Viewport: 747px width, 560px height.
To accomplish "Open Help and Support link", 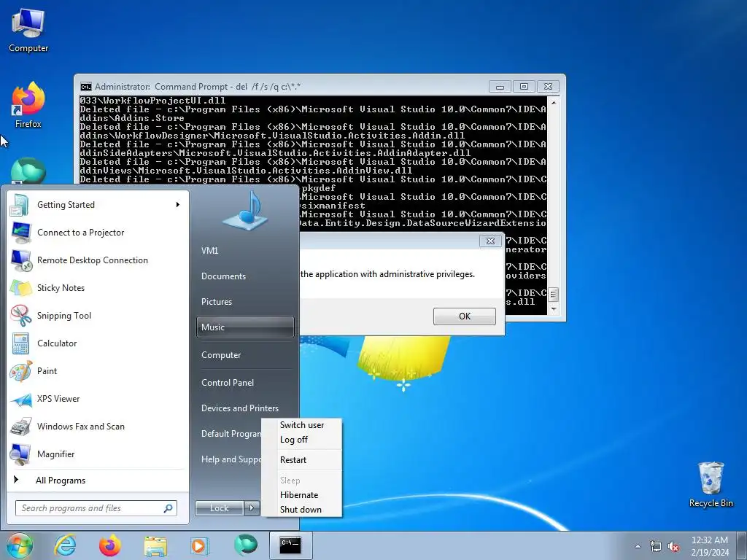I will coord(231,459).
